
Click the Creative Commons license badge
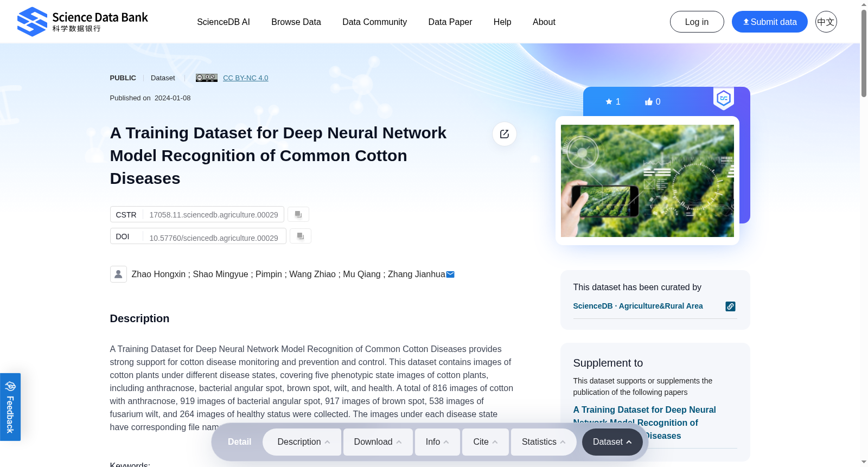(x=207, y=78)
